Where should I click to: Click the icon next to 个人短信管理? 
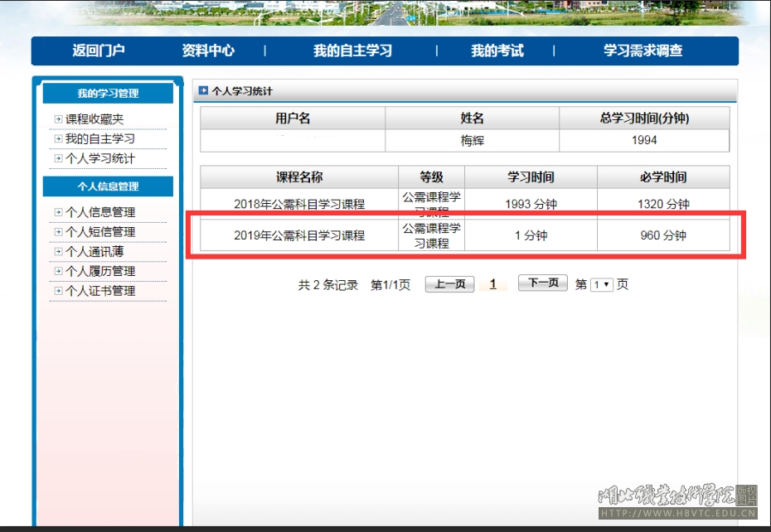point(58,232)
